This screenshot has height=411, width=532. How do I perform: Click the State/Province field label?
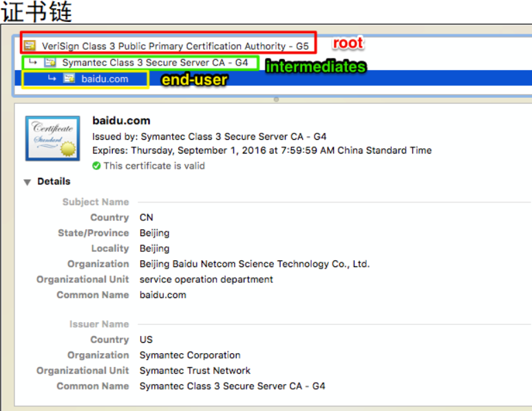click(x=94, y=233)
